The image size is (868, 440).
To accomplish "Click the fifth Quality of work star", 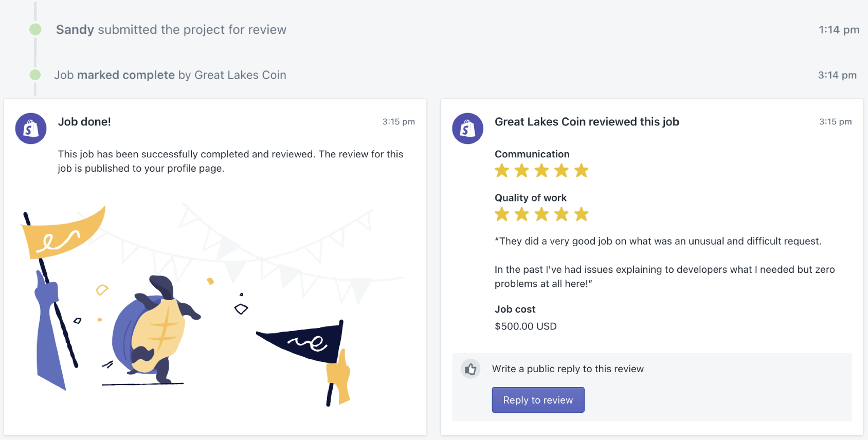I will (582, 214).
